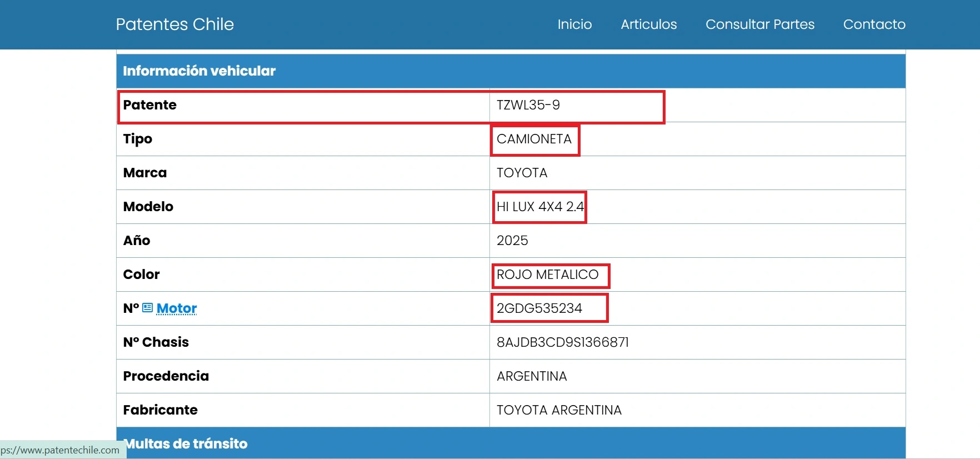Screen dimensions: 980x459
Task: Select the chassis number 8AJDB3CD9S1366871
Action: [562, 342]
